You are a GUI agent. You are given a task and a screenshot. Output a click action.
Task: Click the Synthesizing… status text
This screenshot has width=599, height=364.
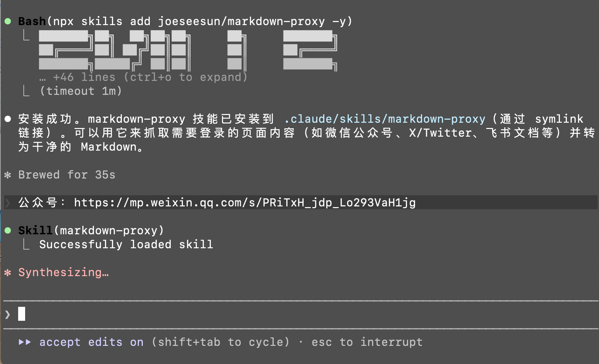click(x=64, y=272)
